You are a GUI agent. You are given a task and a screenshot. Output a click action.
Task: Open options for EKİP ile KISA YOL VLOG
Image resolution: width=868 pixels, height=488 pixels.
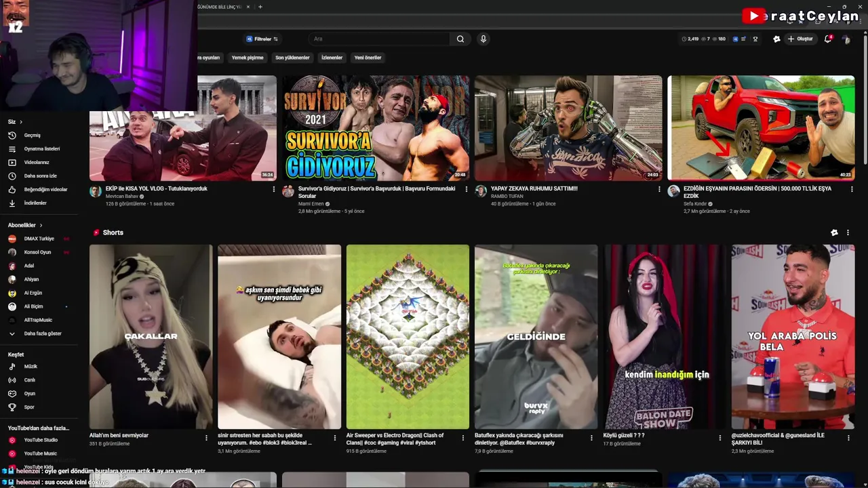point(274,189)
